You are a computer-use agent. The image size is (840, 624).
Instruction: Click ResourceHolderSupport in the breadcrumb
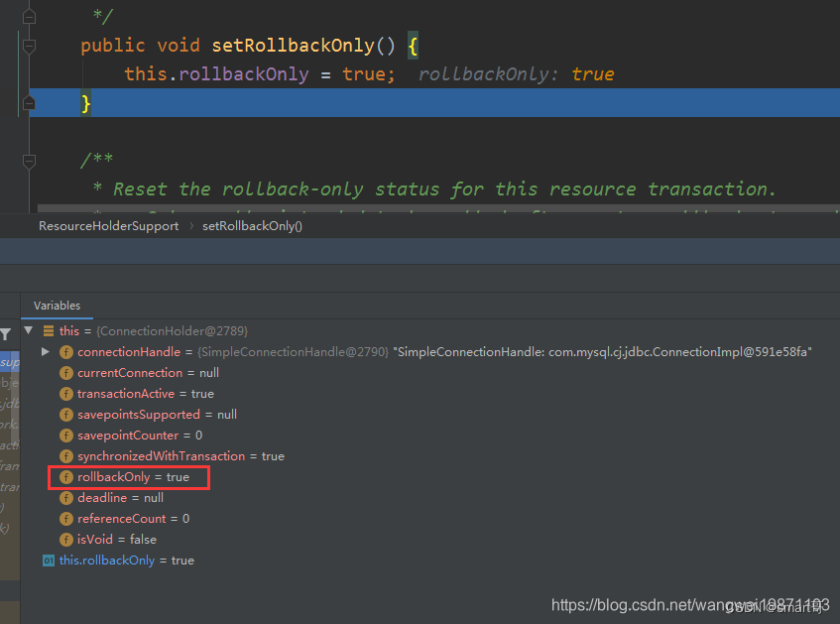coord(109,226)
